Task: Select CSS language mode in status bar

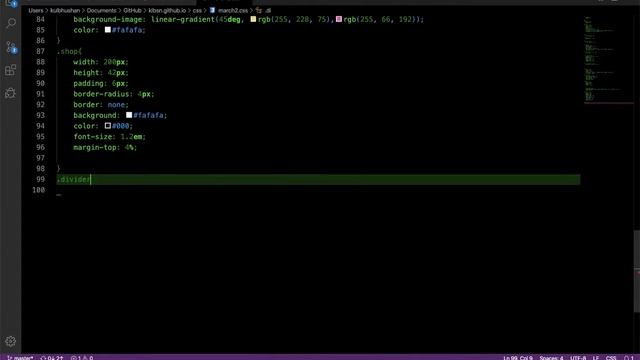Action: pos(611,358)
